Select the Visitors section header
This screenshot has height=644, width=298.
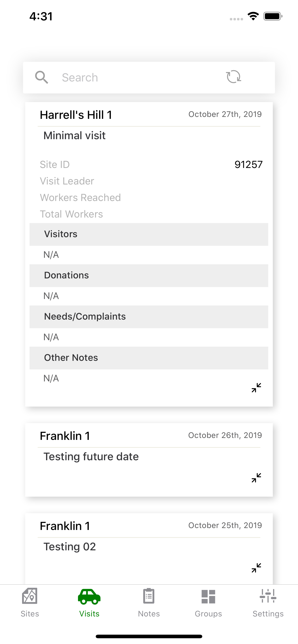(149, 234)
